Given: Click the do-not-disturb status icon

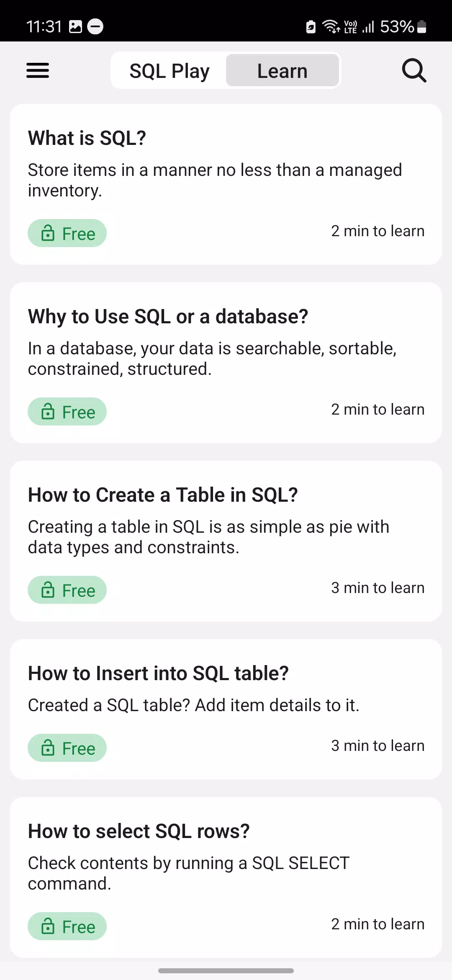Looking at the screenshot, I should (95, 27).
